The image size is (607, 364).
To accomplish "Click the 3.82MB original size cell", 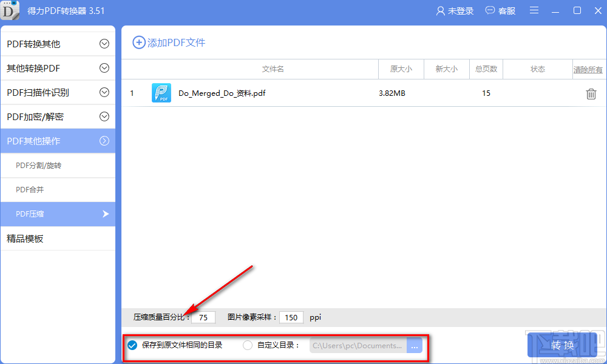I will [x=392, y=93].
